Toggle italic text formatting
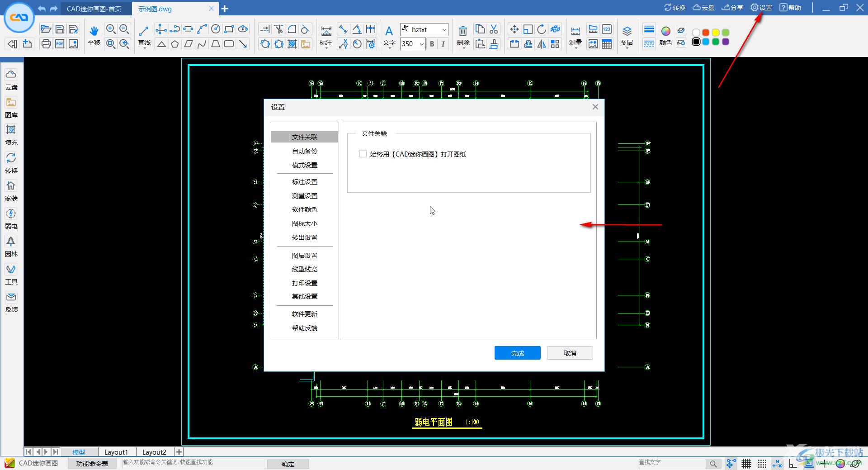 443,44
